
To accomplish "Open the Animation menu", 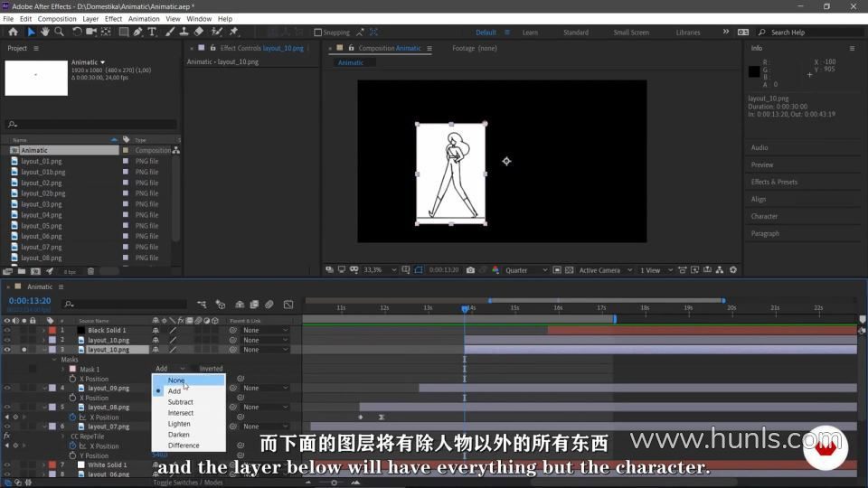I will tap(144, 19).
